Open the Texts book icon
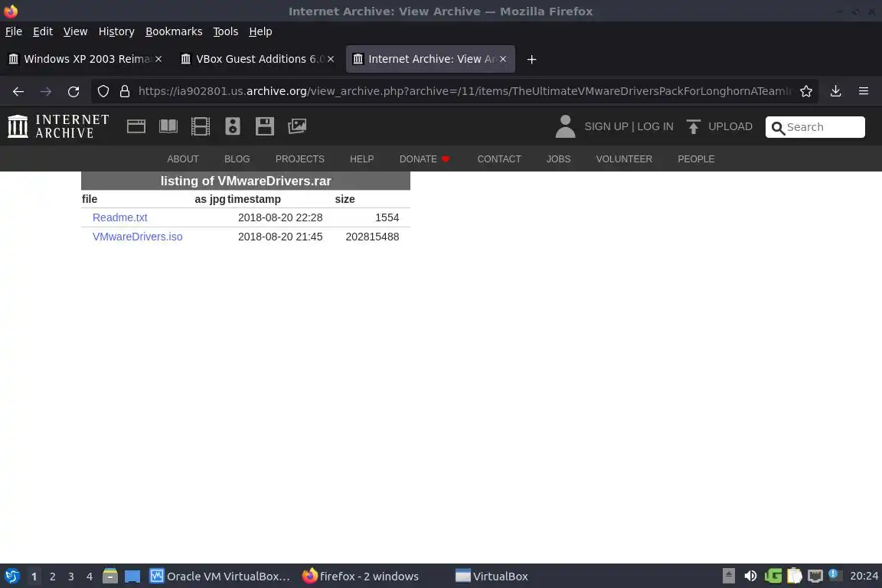The image size is (882, 588). coord(168,126)
